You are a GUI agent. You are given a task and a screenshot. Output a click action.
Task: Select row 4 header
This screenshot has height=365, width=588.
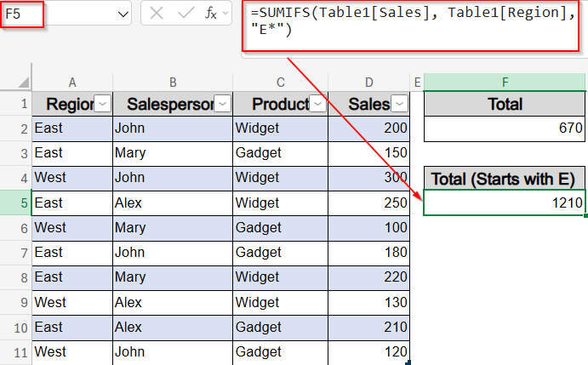point(16,178)
